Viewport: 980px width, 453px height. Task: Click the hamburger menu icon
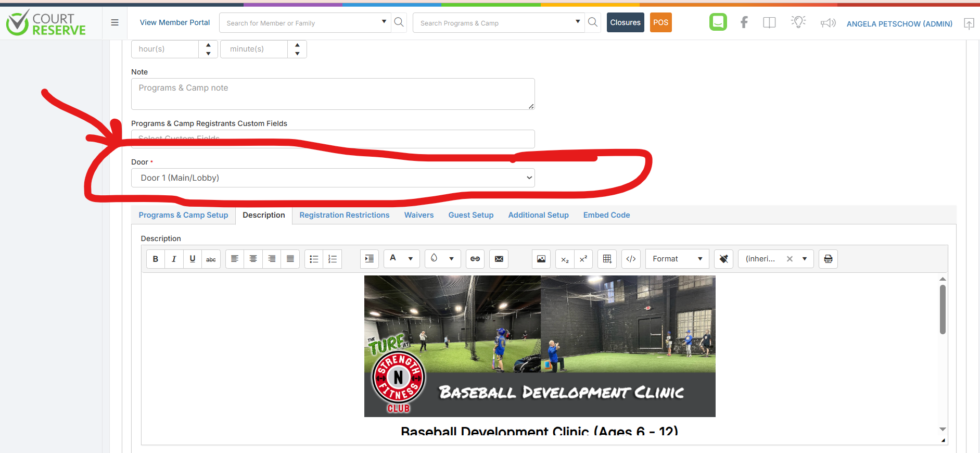point(114,22)
